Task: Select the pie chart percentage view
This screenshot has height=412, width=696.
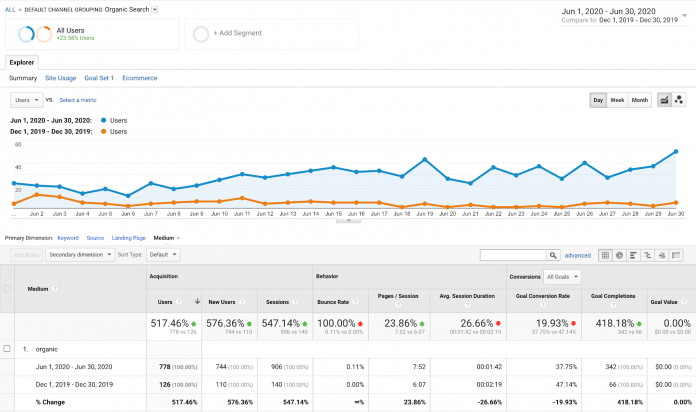Action: click(x=620, y=255)
